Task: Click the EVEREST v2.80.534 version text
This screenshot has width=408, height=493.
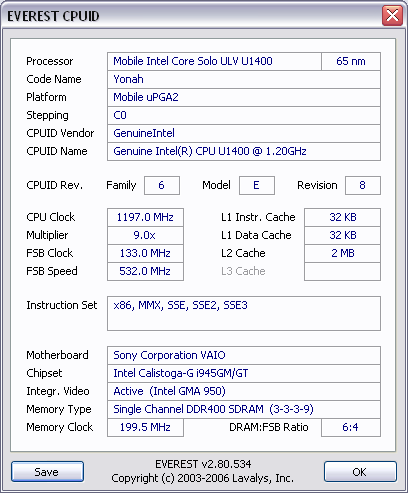Action: click(203, 464)
